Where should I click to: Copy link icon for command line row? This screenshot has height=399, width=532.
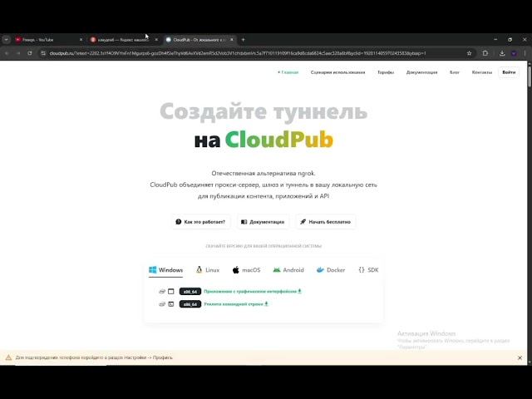(x=162, y=304)
